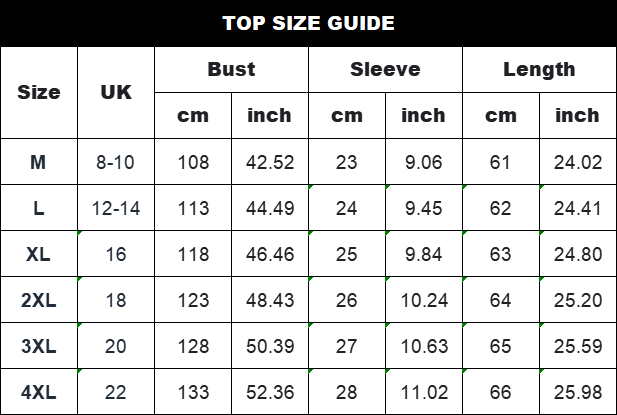Select the Size column header
The width and height of the screenshot is (617, 415).
pyautogui.click(x=39, y=92)
